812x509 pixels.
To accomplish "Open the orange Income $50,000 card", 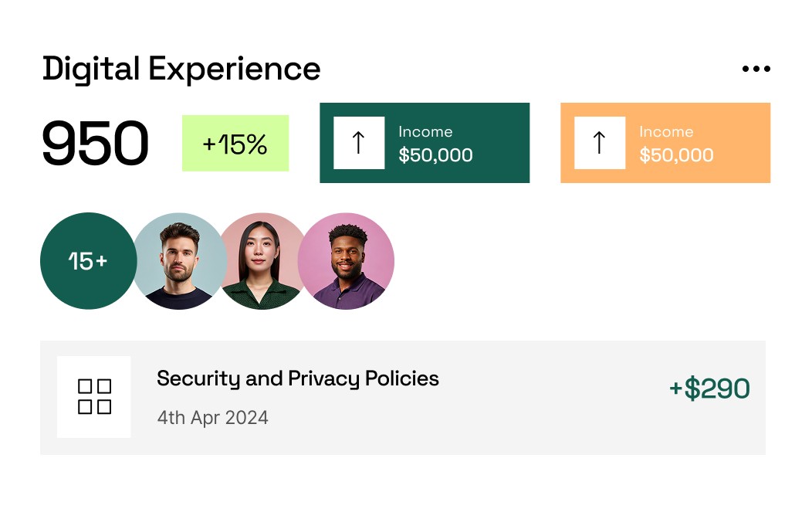I will (x=665, y=143).
